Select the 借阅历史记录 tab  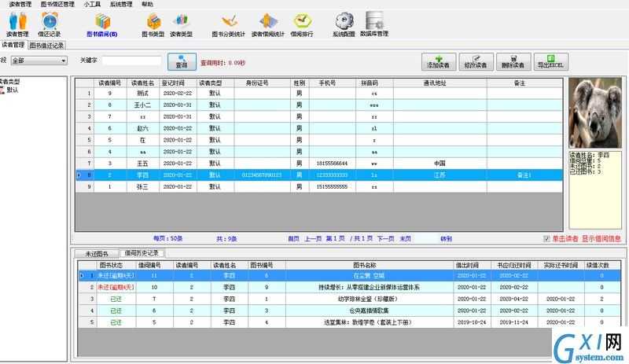[142, 253]
